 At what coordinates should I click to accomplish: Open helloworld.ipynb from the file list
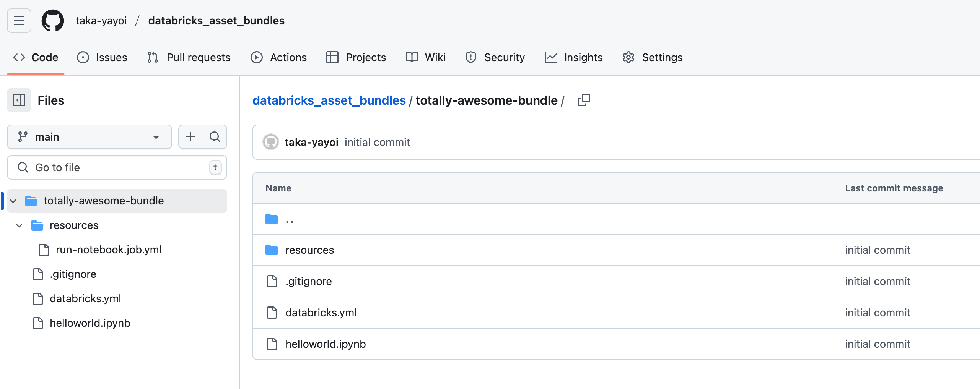coord(326,344)
